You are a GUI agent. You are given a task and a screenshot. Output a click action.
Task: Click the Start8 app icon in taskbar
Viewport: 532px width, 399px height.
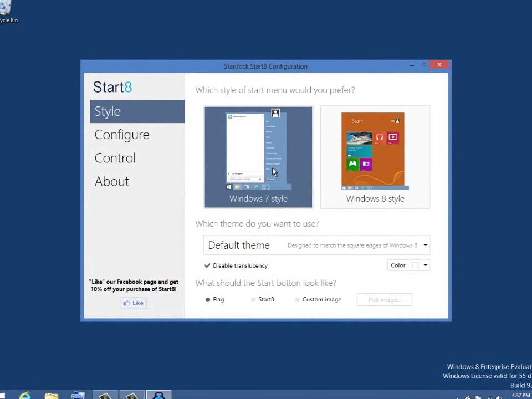(x=159, y=395)
